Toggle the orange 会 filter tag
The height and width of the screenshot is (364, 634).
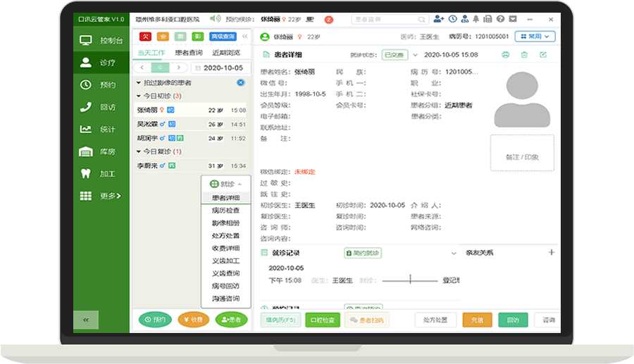pos(163,36)
